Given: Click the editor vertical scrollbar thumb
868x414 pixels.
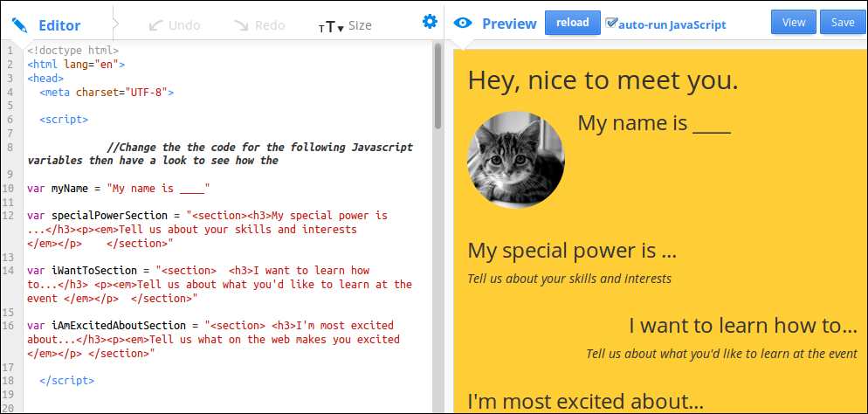Looking at the screenshot, I should click(437, 86).
